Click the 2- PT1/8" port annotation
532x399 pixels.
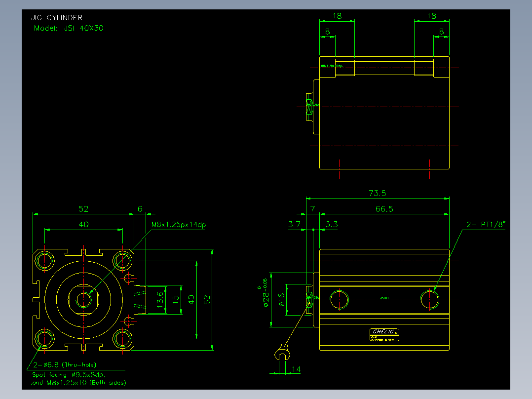coord(486,224)
